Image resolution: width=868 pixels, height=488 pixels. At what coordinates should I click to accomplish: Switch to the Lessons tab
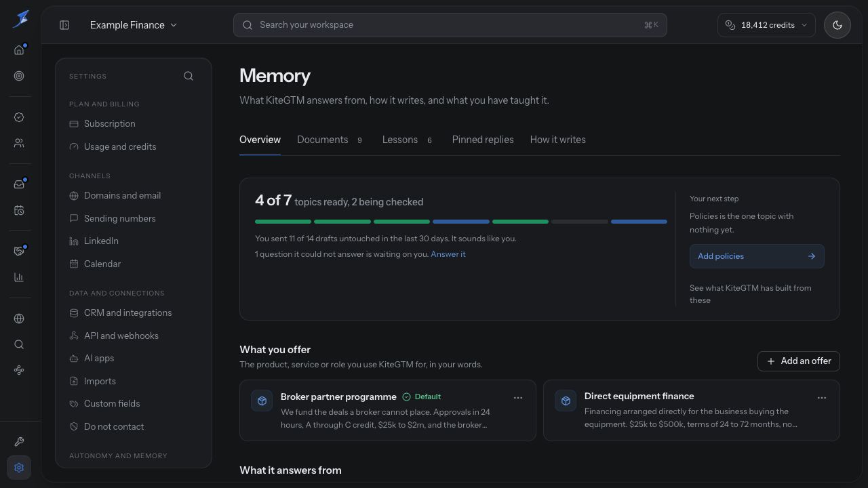point(407,140)
